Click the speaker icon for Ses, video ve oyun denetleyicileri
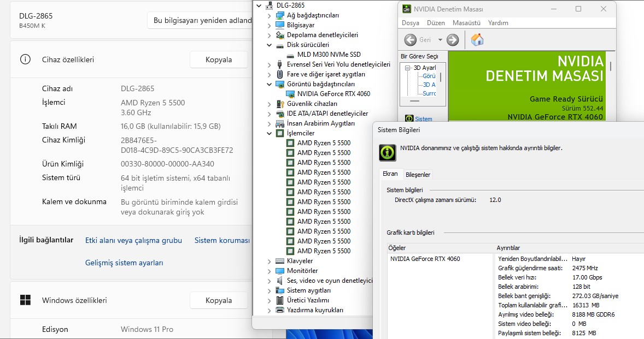 pos(280,281)
